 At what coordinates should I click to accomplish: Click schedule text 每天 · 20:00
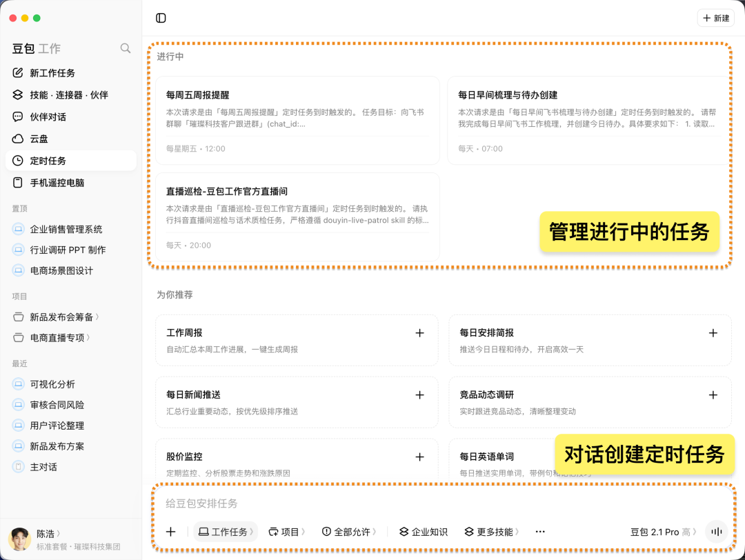coord(188,245)
